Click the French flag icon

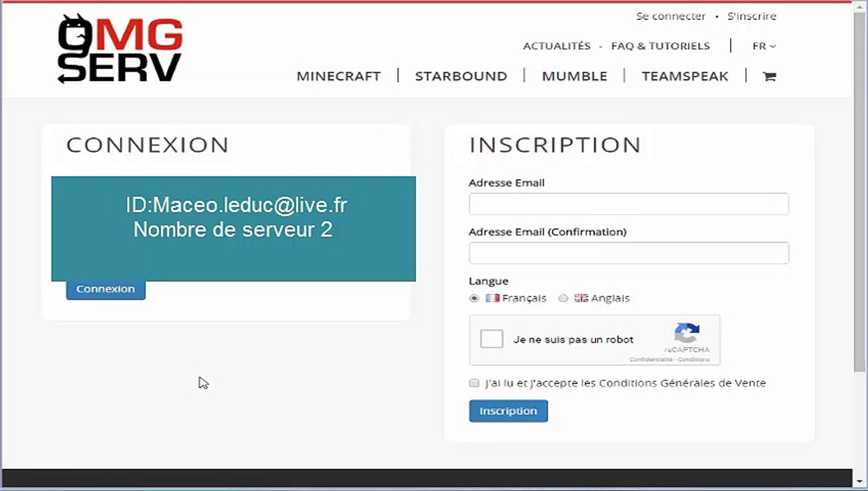coord(492,298)
